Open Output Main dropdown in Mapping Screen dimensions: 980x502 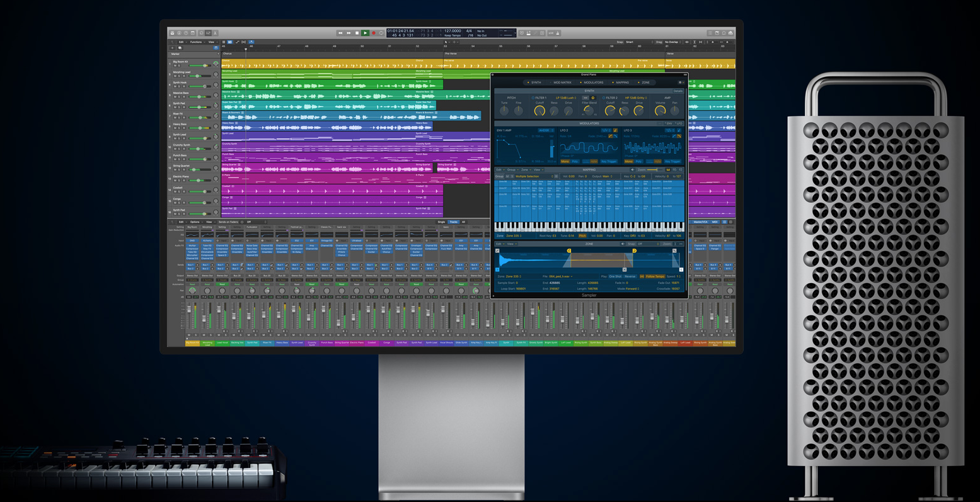point(608,177)
